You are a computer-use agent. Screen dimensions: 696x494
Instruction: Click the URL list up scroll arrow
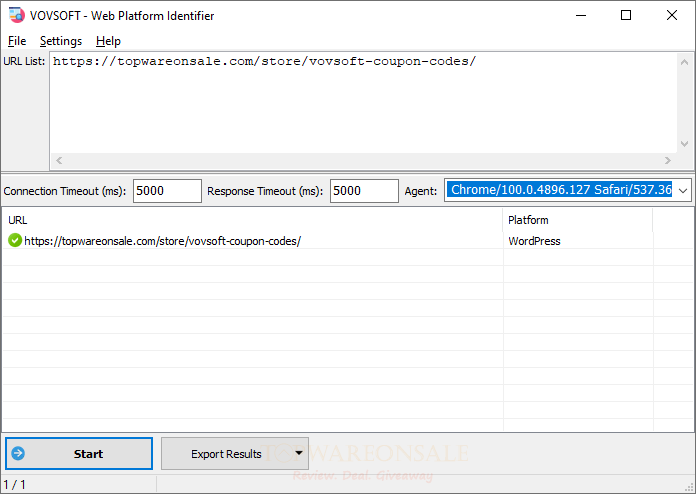pos(684,63)
